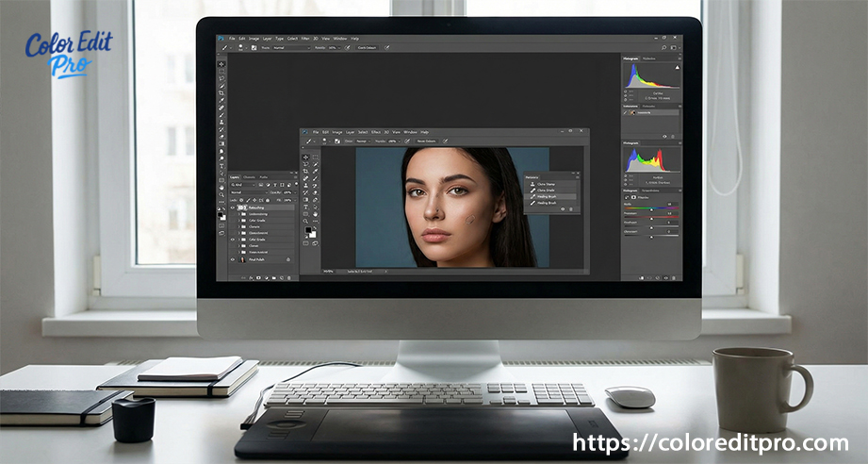Delete layer with trash icon in Layers panel
Image resolution: width=868 pixels, height=464 pixels.
coord(289,278)
